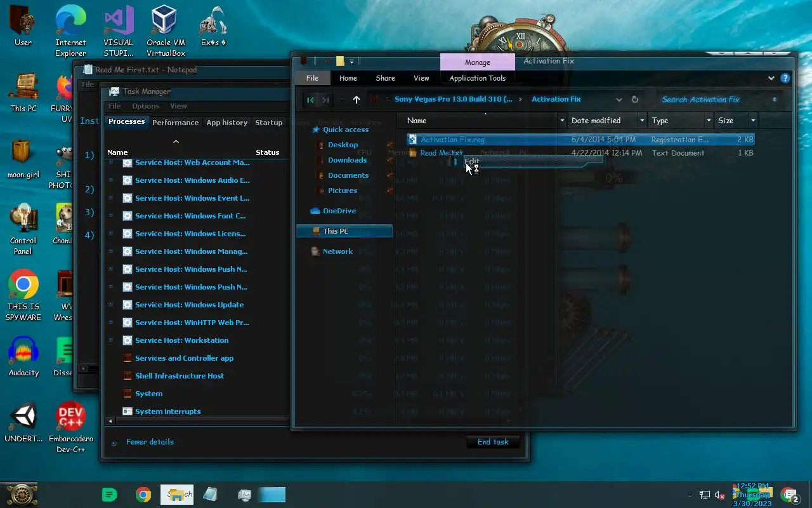The image size is (812, 508).
Task: Expand Service Host: Windows Update process
Action: 111,305
